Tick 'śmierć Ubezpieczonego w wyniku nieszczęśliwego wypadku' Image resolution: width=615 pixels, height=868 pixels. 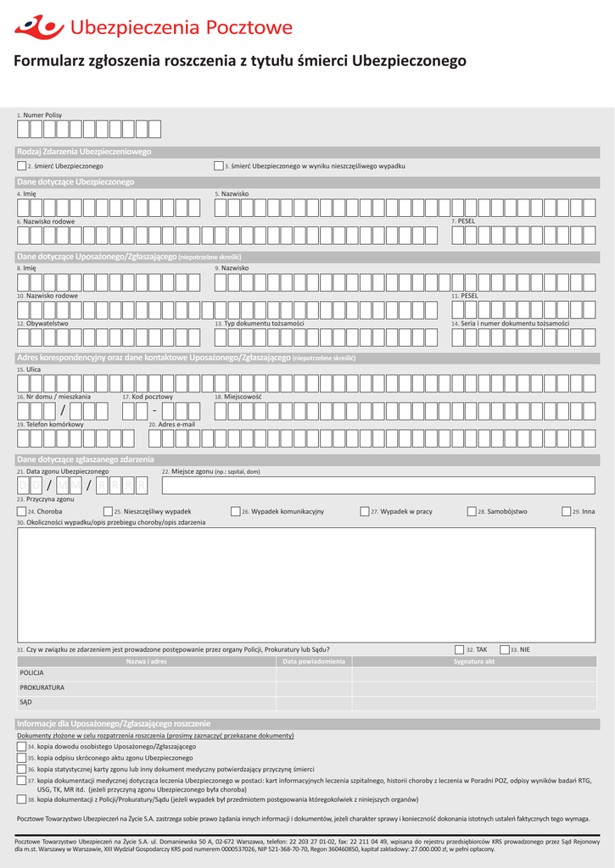pos(219,166)
